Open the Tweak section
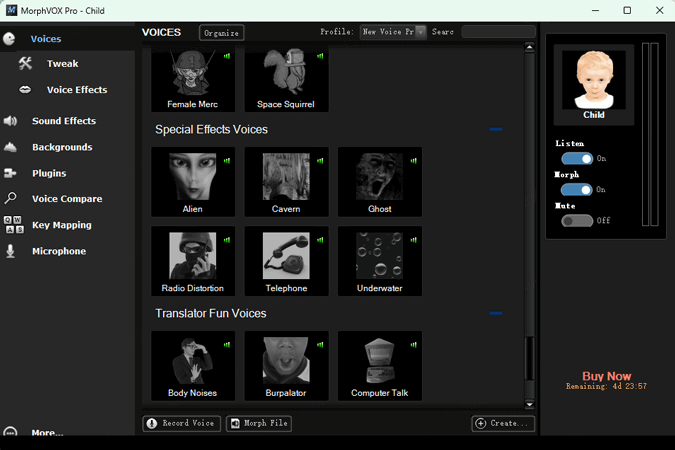This screenshot has height=450, width=675. 62,64
